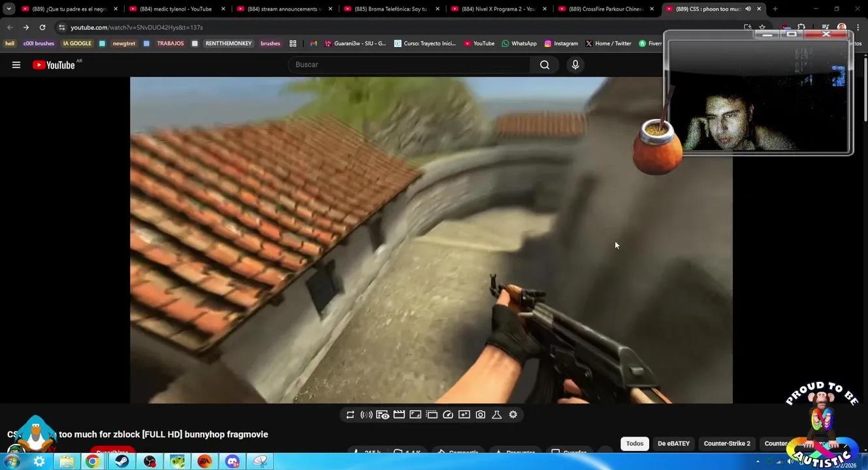The image size is (868, 470).
Task: Toggle the loop video extension icon
Action: coord(350,415)
